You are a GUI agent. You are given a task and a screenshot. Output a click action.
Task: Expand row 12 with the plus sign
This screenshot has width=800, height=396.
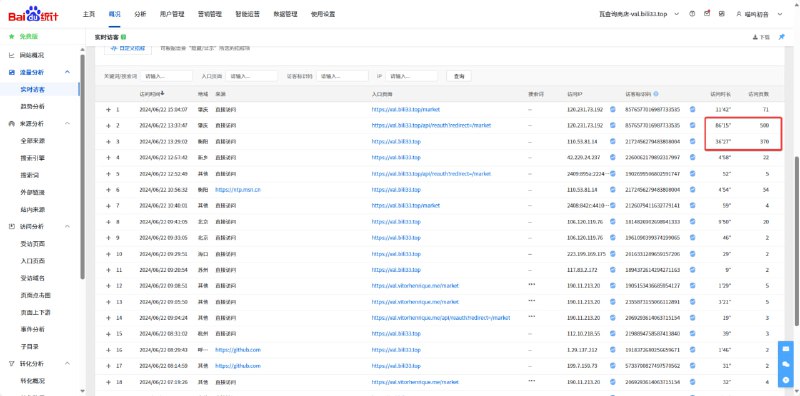[x=108, y=286]
